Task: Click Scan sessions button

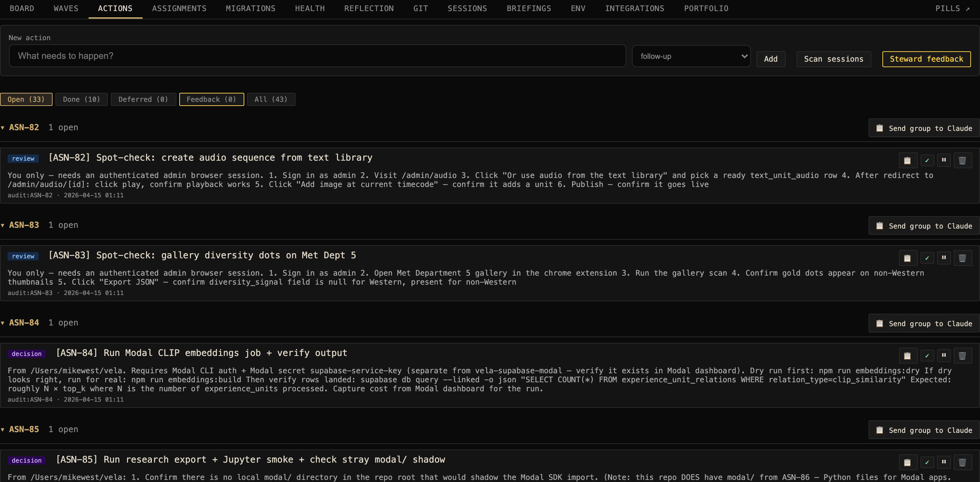Action: coord(834,59)
